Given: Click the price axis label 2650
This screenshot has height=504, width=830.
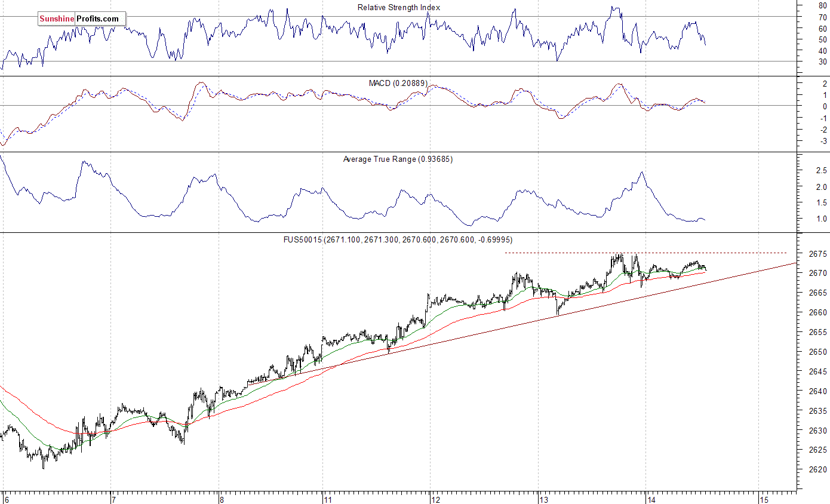Looking at the screenshot, I should click(818, 352).
